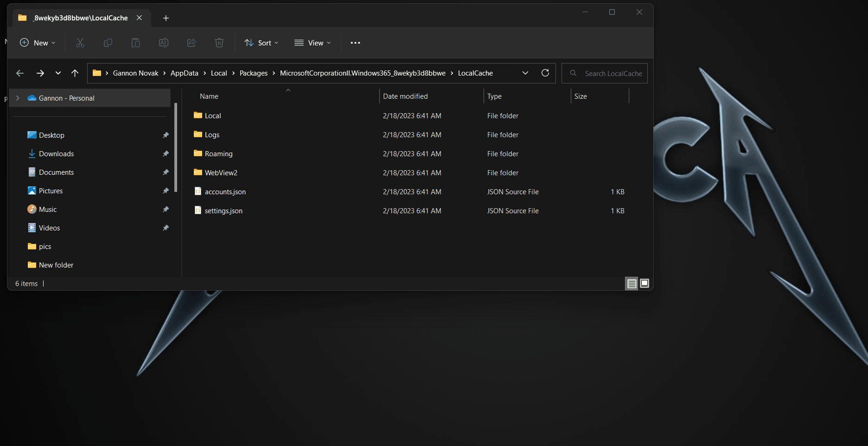Click the Search LocalCache input box

point(612,73)
